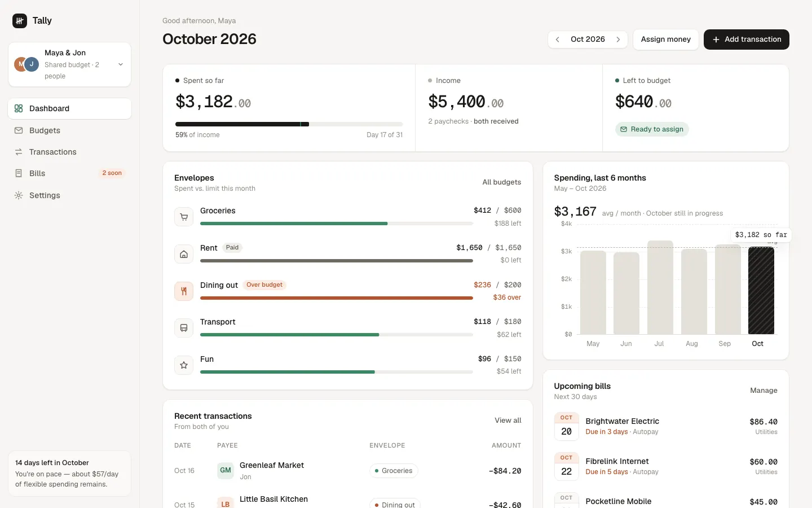Viewport: 812px width, 508px height.
Task: Go to next month with right arrow
Action: click(619, 40)
